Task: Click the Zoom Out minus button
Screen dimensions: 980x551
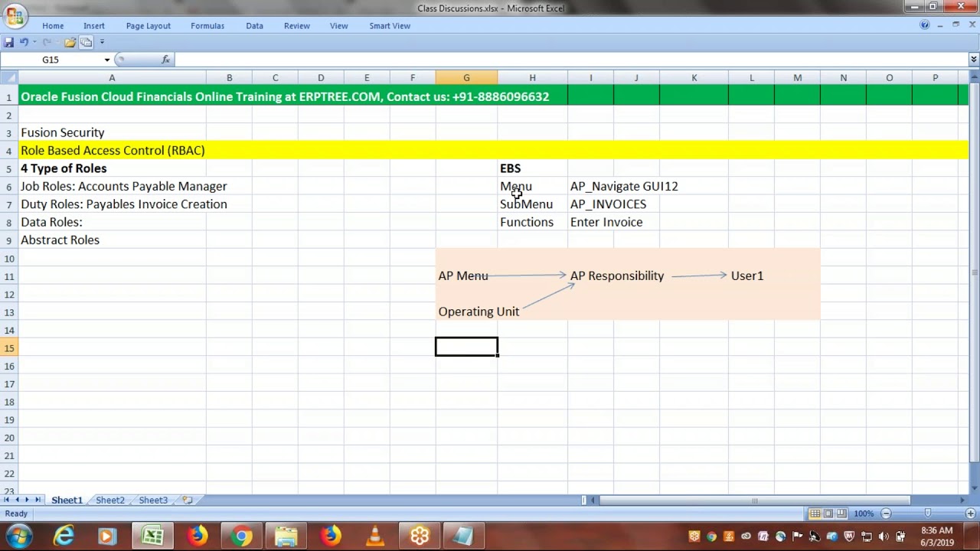Action: coord(886,514)
